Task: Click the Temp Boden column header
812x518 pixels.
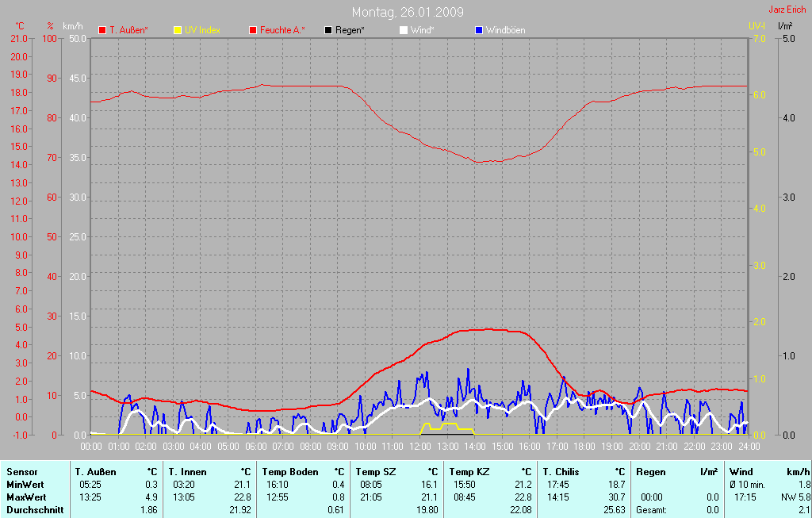Action: [x=290, y=472]
